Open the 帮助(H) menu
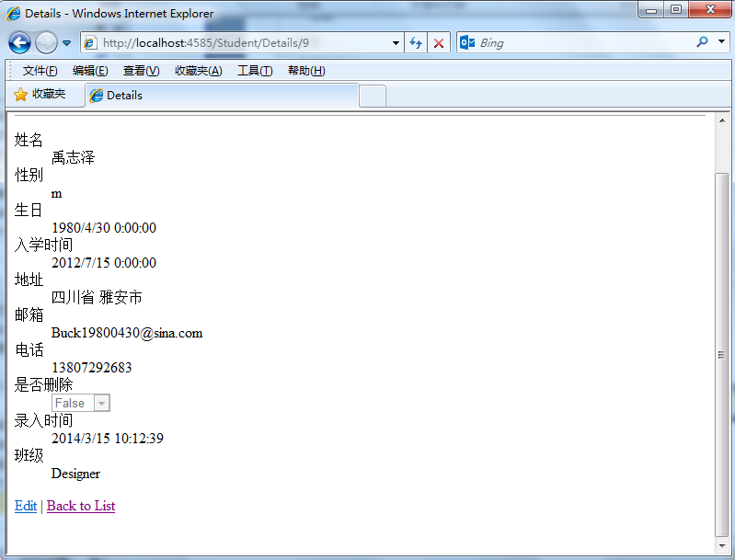The width and height of the screenshot is (735, 560). click(306, 71)
